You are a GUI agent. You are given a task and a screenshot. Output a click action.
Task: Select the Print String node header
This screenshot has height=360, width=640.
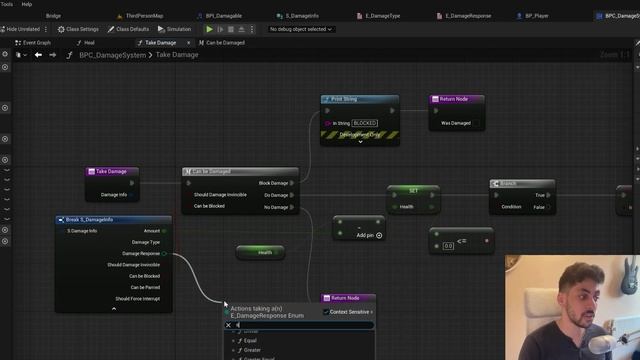pyautogui.click(x=360, y=99)
